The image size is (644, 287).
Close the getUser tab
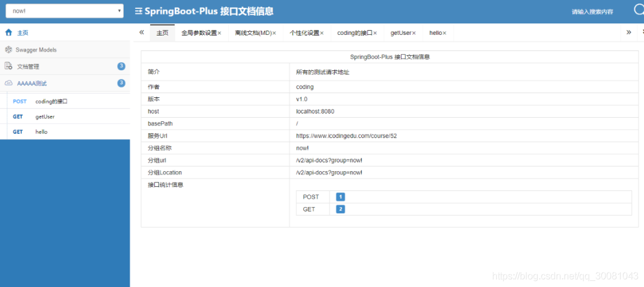(x=414, y=33)
